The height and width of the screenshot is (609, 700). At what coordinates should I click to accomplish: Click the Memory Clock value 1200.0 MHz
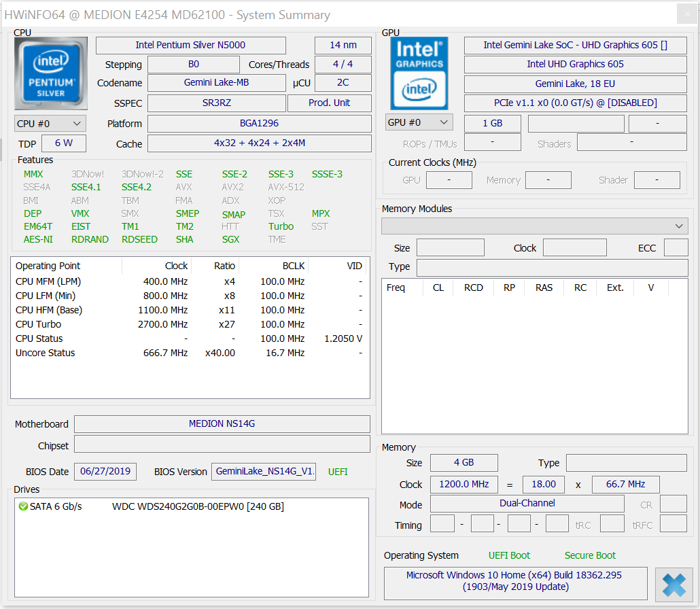pyautogui.click(x=464, y=484)
